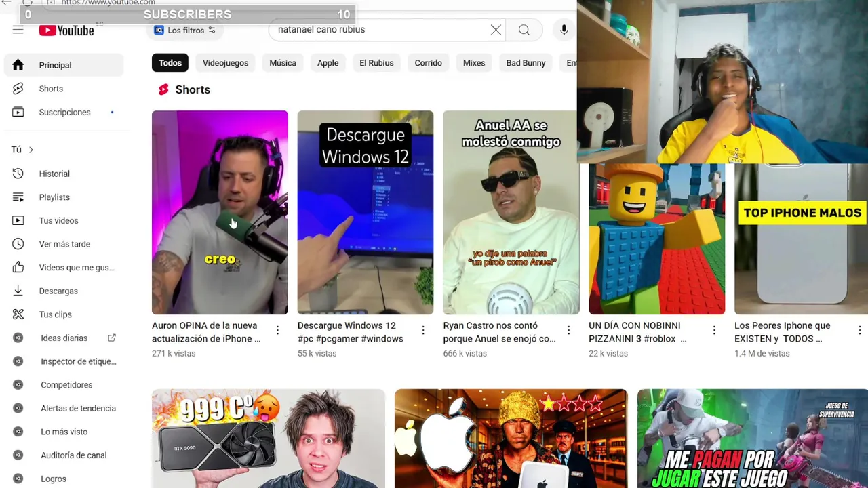Screen dimensions: 868x488
Task: Click the Lo más visto icon
Action: [18, 432]
